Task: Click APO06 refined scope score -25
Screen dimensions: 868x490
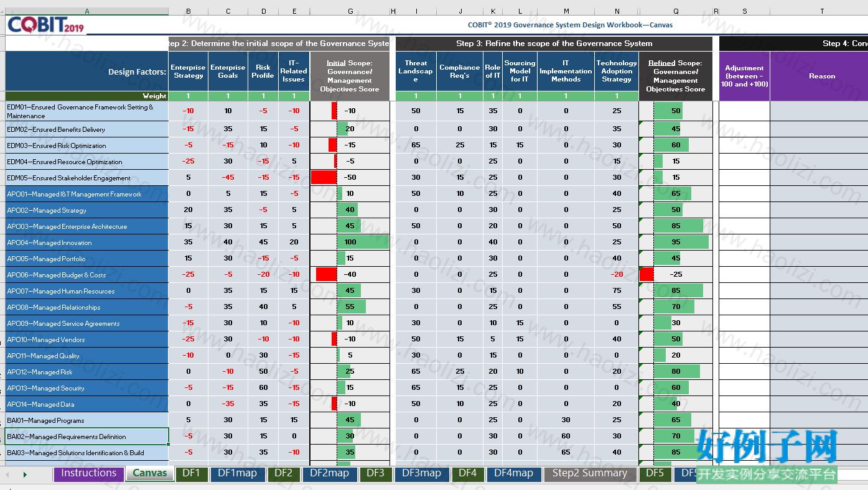Action: [x=676, y=275]
